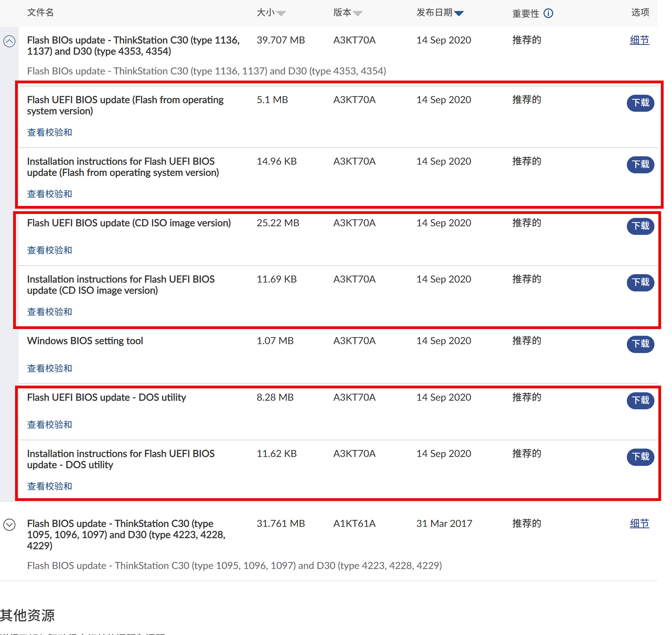672x635 pixels.
Task: Click the importance info icon
Action: click(548, 13)
